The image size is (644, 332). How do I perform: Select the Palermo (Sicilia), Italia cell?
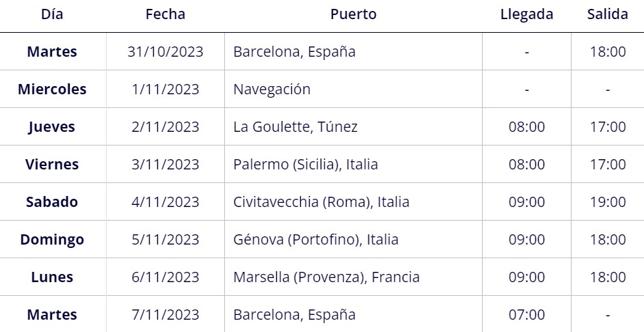point(306,165)
